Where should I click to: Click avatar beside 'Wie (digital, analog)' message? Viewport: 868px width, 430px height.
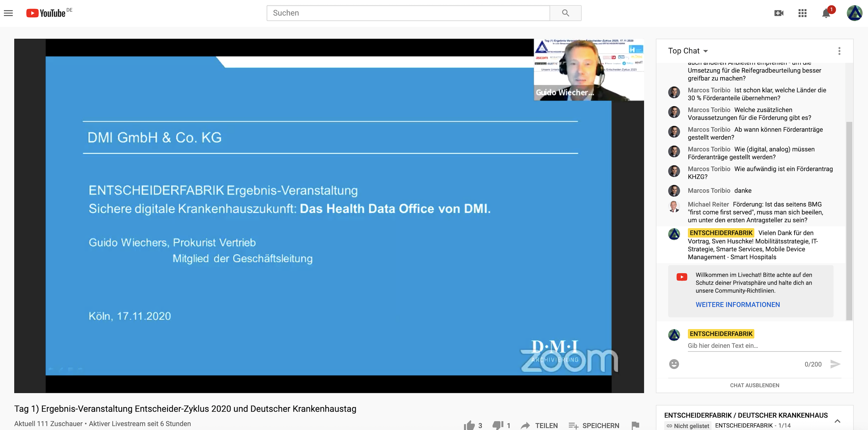674,151
